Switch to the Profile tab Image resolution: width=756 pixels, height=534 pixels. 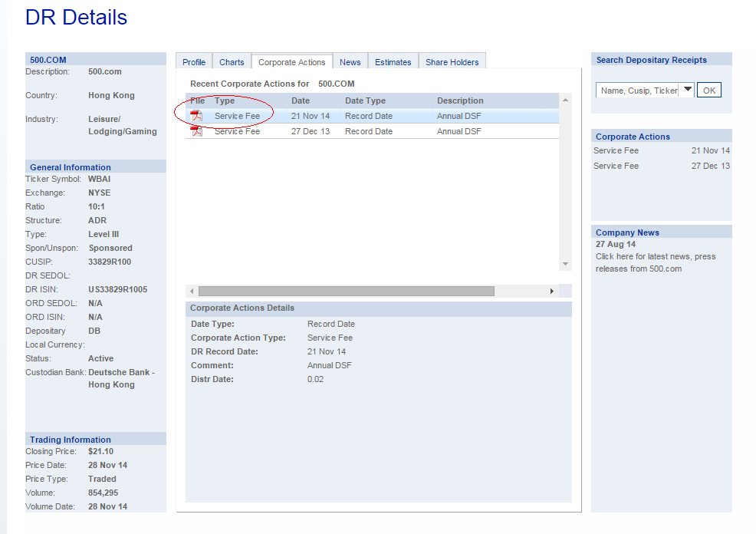click(x=194, y=62)
